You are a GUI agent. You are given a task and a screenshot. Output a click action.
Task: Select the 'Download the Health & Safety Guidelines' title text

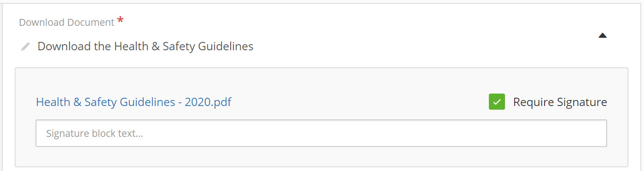tap(145, 47)
